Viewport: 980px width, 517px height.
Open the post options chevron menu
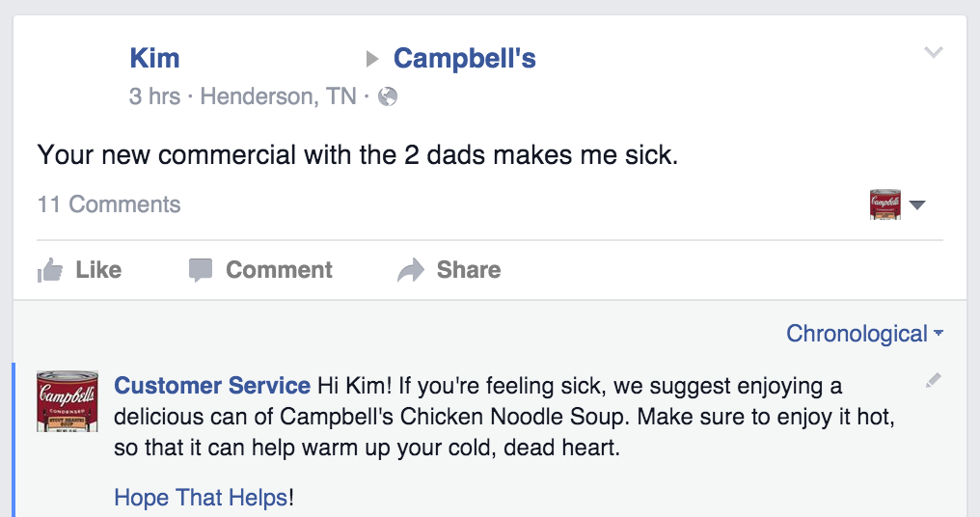[933, 52]
